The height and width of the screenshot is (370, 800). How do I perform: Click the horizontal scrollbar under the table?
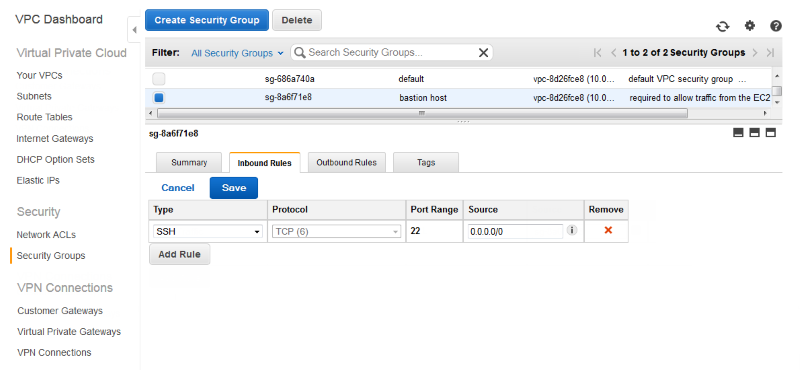(x=421, y=113)
